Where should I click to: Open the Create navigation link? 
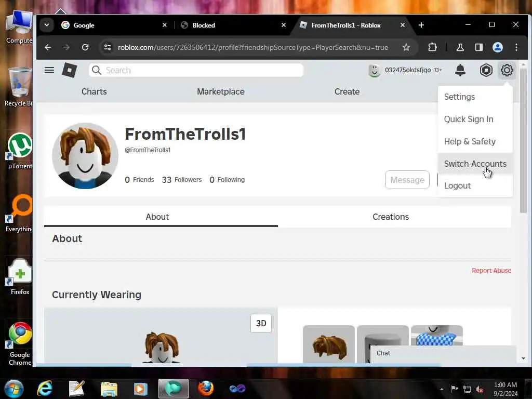click(x=347, y=91)
